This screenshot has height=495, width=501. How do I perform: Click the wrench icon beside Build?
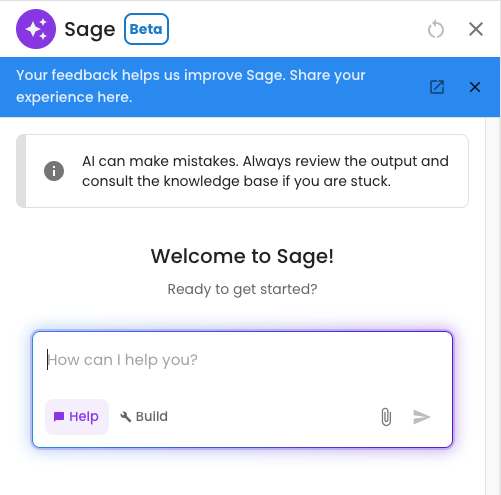point(125,417)
